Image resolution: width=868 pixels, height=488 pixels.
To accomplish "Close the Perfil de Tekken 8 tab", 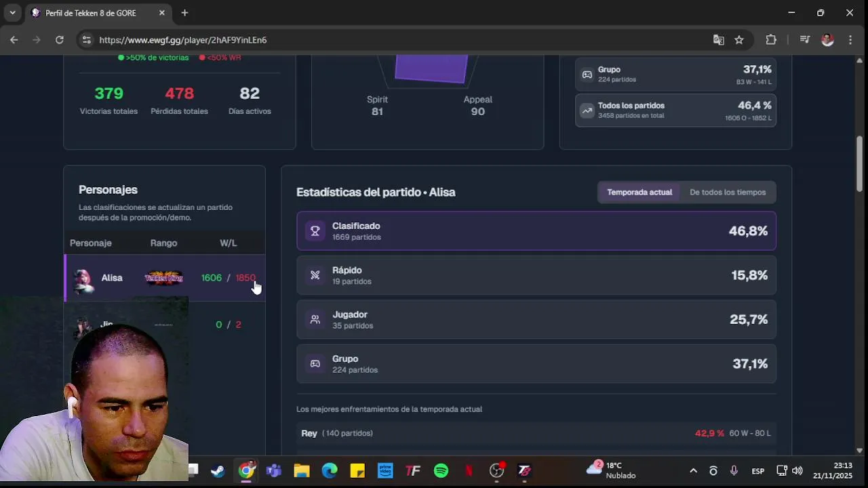I will [x=162, y=13].
